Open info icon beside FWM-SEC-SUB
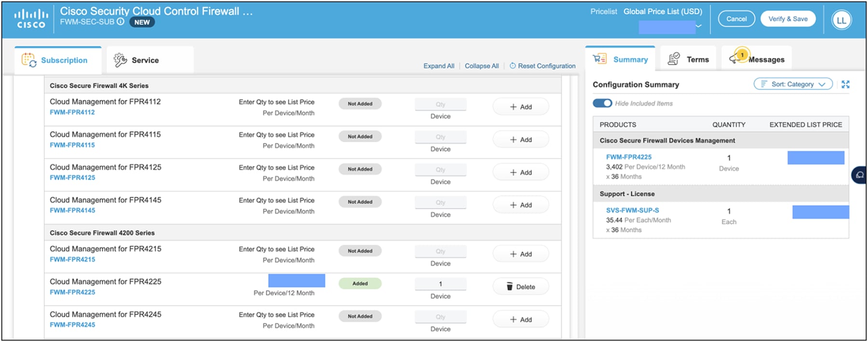 pos(121,22)
